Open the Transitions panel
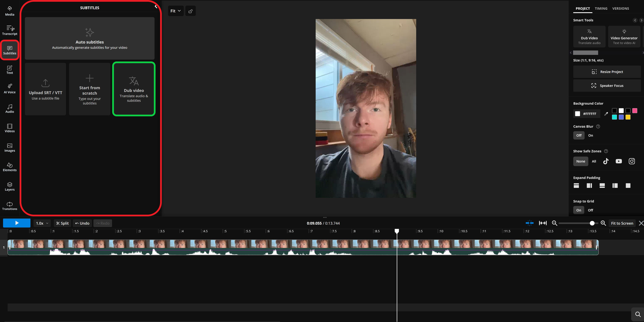The height and width of the screenshot is (322, 644). coord(9,205)
